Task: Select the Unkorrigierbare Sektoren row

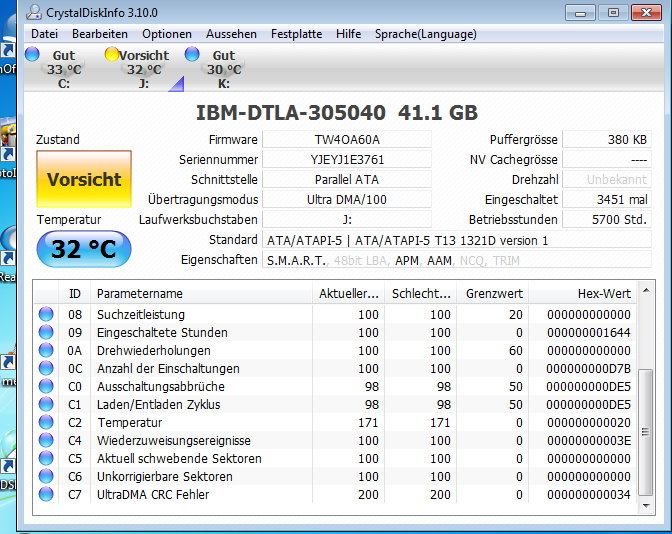Action: point(335,477)
